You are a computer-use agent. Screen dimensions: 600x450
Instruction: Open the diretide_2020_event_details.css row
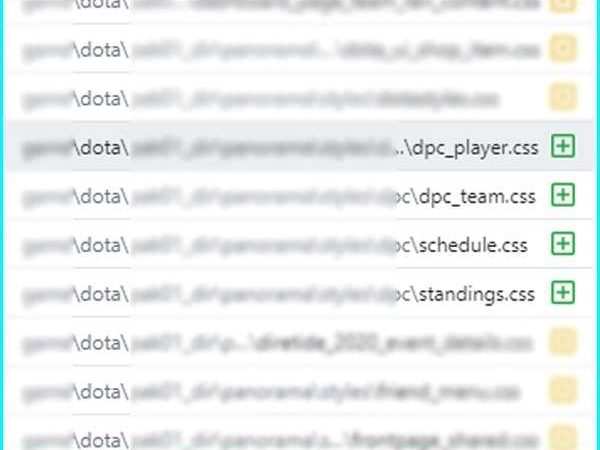299,342
